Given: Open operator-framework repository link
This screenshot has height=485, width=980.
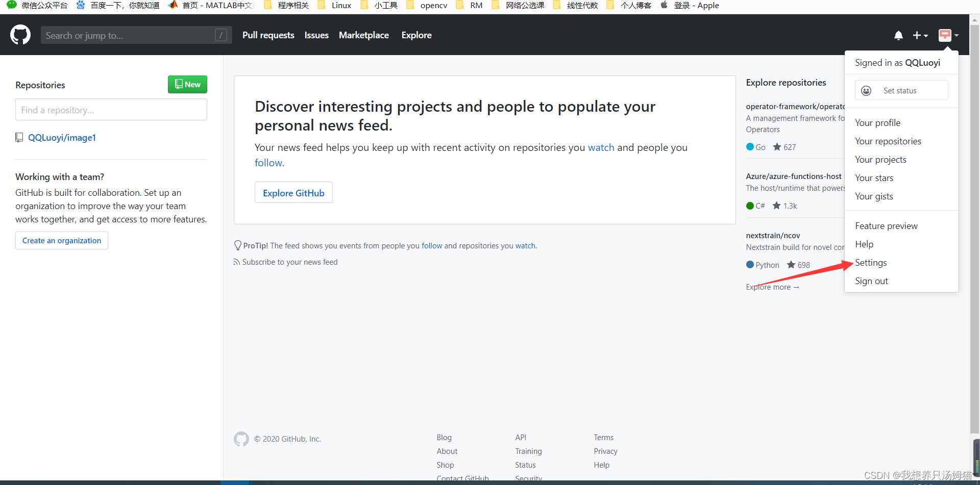Looking at the screenshot, I should 795,107.
